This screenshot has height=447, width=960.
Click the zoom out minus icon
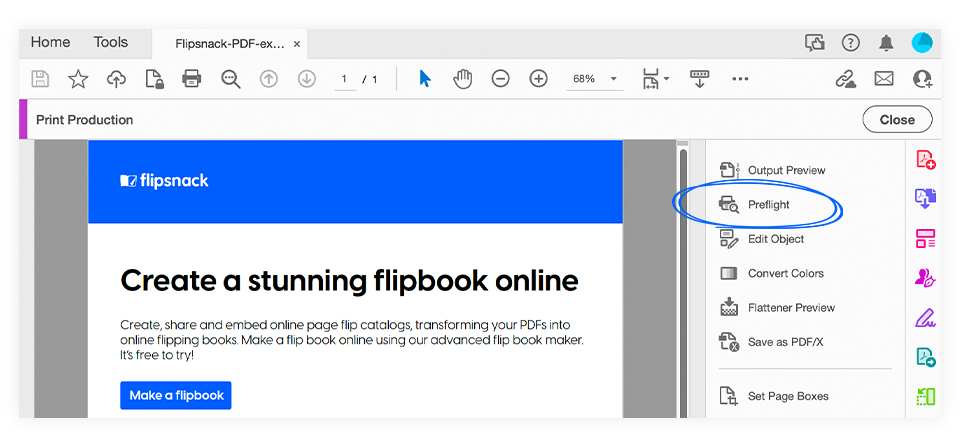coord(500,78)
